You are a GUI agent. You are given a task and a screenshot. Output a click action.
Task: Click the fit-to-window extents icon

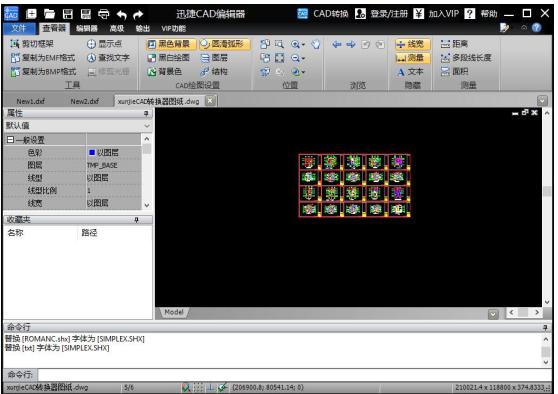point(280,58)
